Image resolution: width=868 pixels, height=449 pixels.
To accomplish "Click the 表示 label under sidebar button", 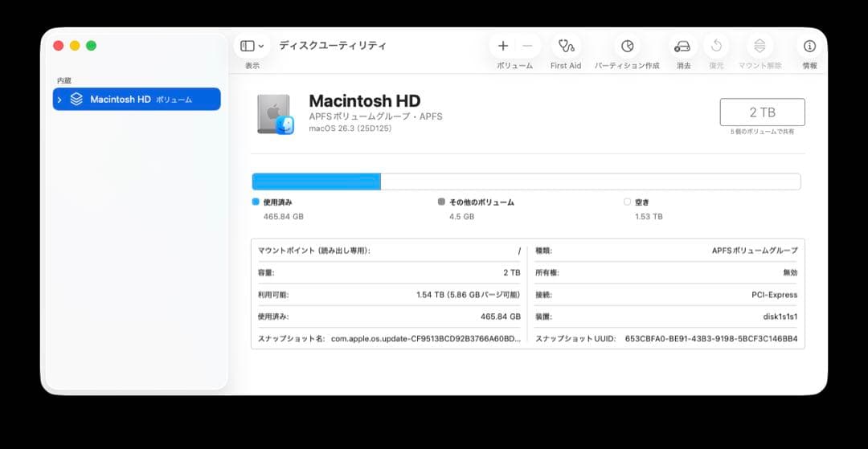I will (252, 66).
